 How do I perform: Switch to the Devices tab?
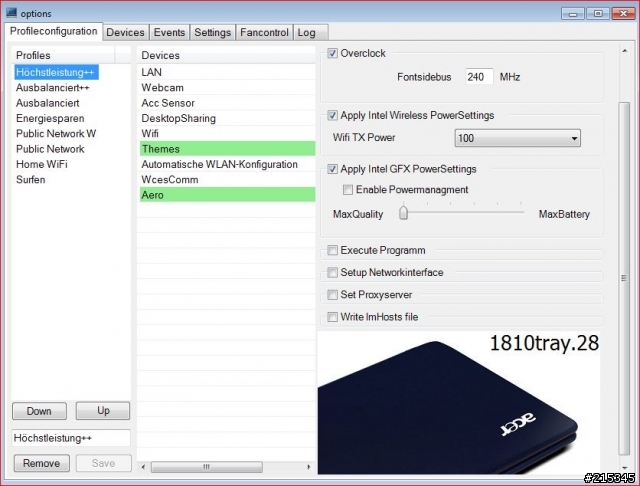click(125, 32)
